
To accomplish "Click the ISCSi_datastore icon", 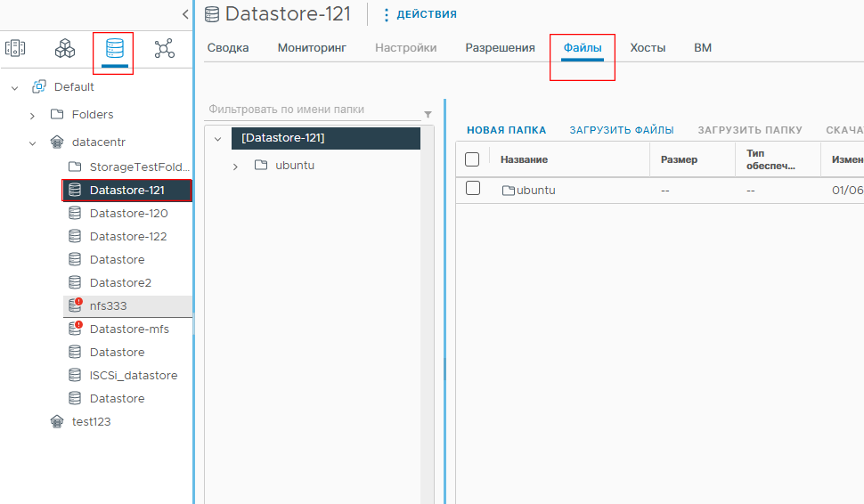I will click(x=75, y=375).
